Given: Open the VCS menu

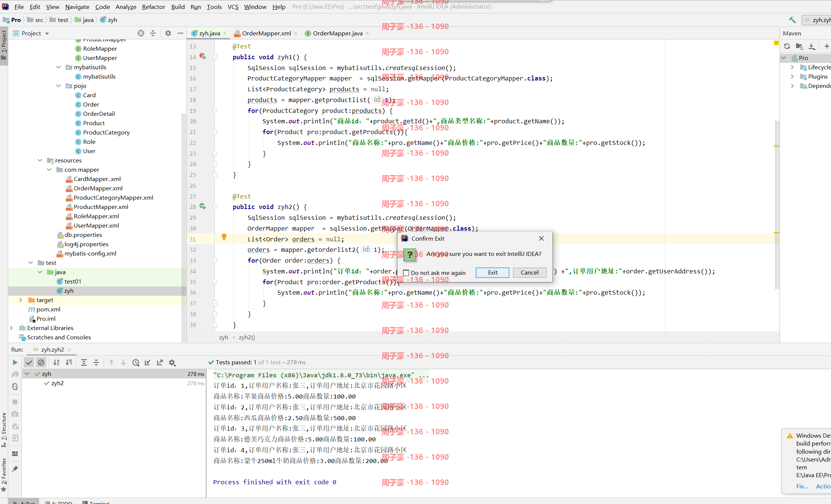Looking at the screenshot, I should (233, 7).
